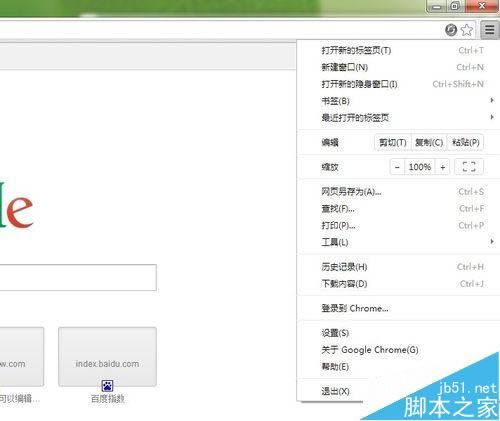Open 历史记录(H) history
This screenshot has height=421, width=500.
click(398, 267)
